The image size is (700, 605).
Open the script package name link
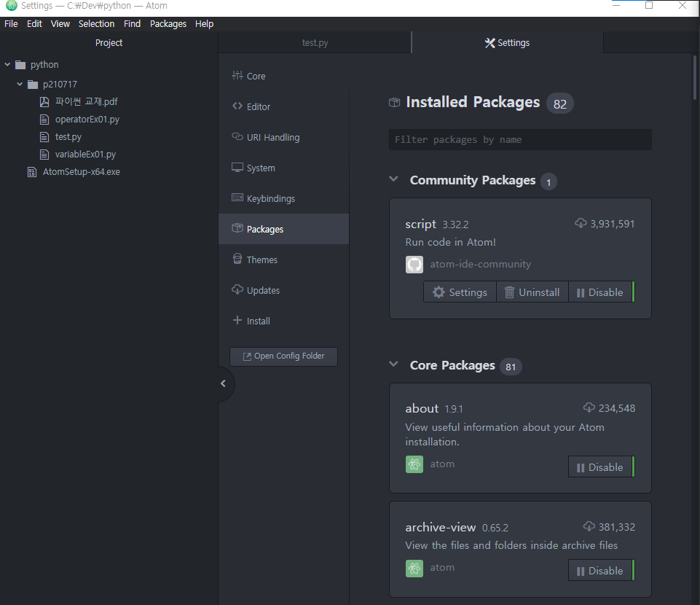point(420,224)
